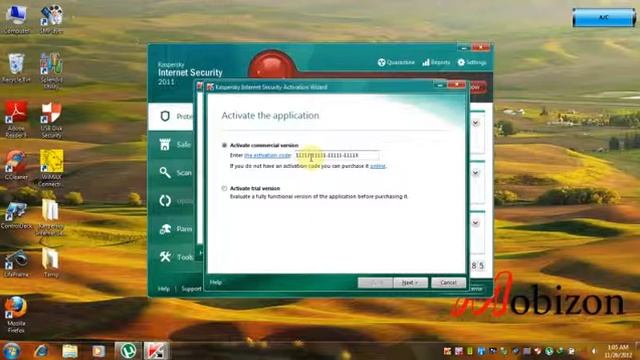Expand the top chevron panel in Kaspersky window
The image size is (640, 360).
[x=476, y=123]
